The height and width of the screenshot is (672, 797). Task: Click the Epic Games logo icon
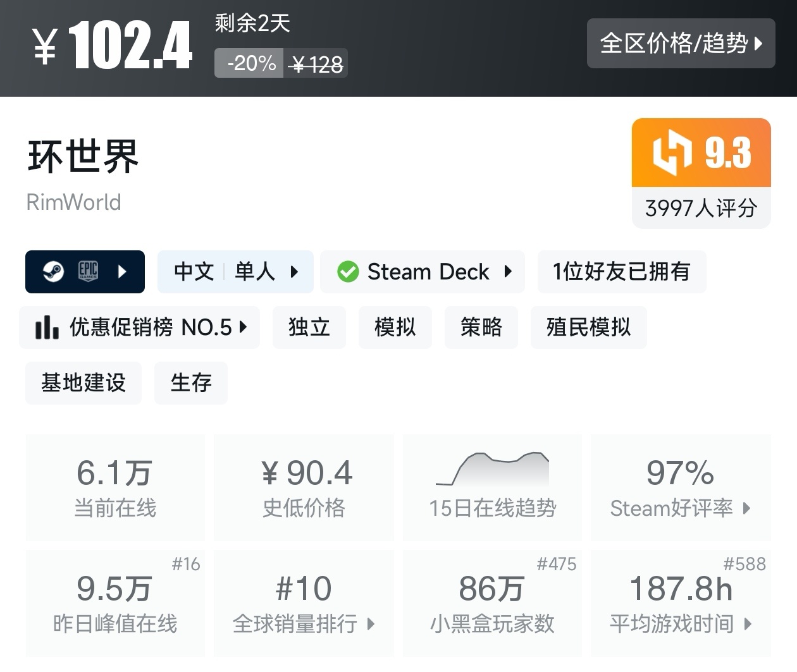click(88, 272)
